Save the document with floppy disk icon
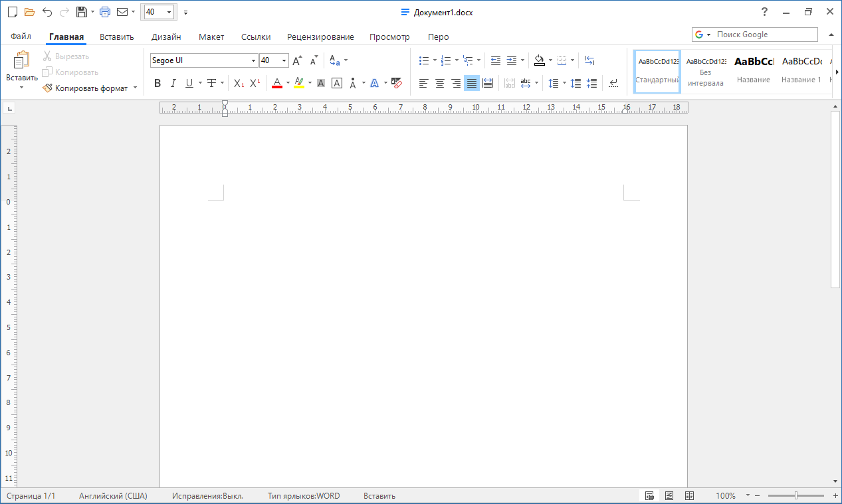 click(81, 12)
